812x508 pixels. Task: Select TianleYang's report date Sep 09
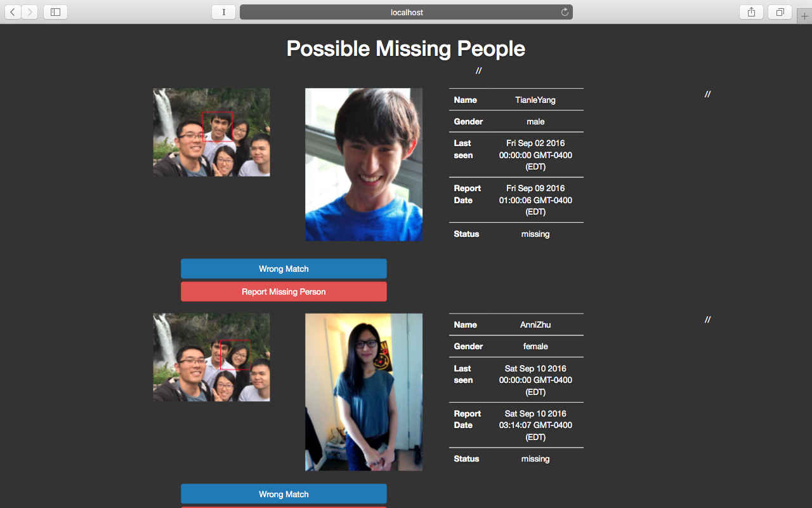click(535, 200)
